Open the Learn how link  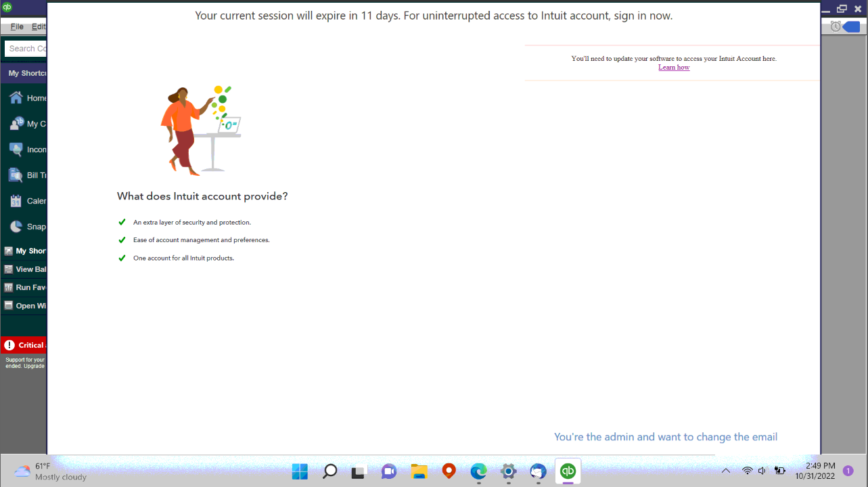(x=673, y=67)
